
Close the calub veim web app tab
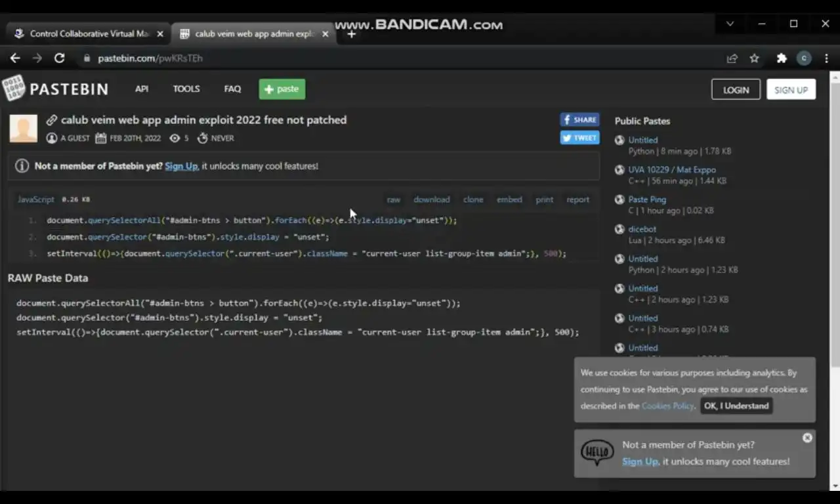coord(325,34)
